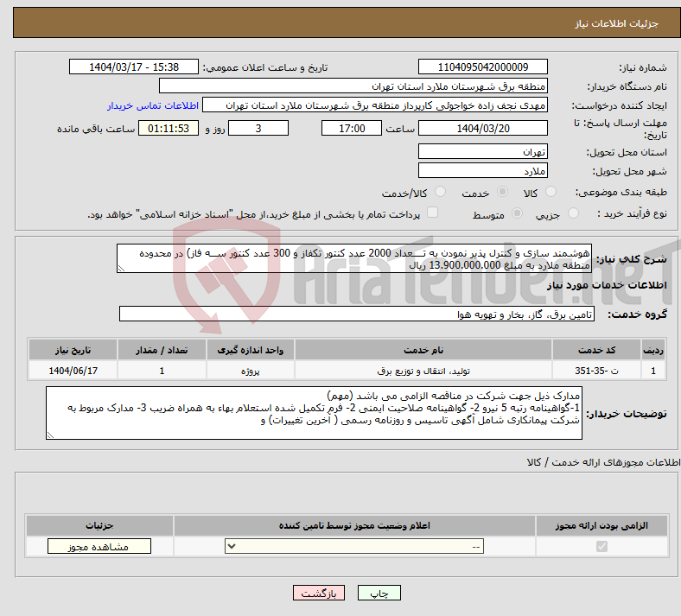This screenshot has width=681, height=616.
Task: Click the مشاهده مجوز button
Action: coord(99,547)
